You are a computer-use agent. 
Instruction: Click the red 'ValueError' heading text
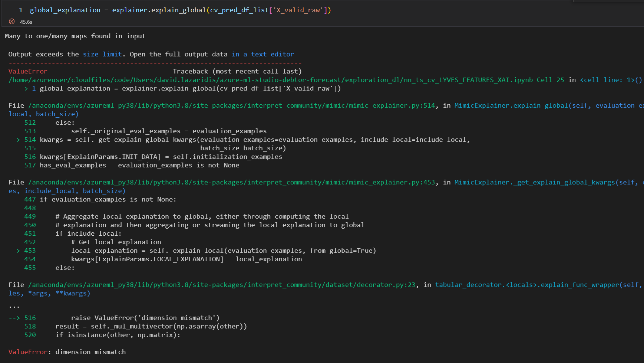point(28,71)
